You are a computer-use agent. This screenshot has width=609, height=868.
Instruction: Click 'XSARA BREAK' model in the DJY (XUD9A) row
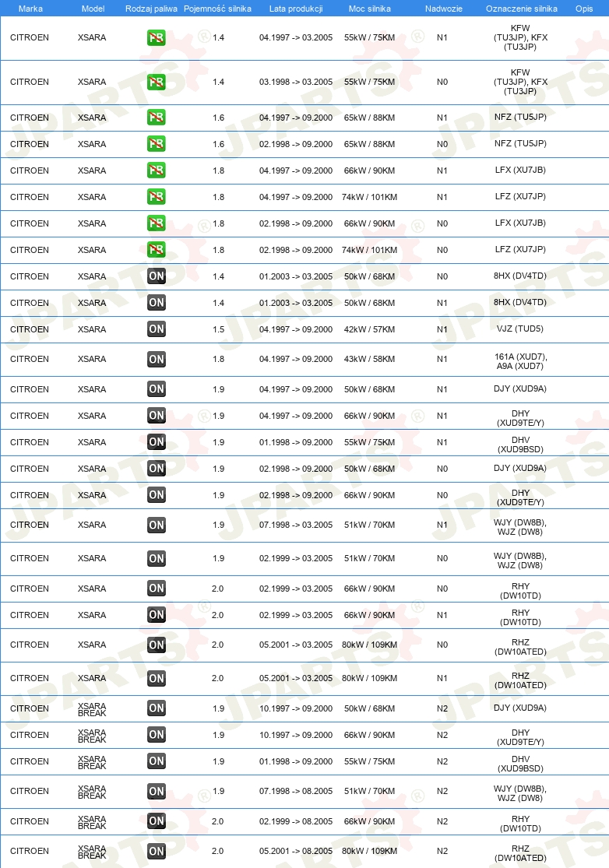92,710
